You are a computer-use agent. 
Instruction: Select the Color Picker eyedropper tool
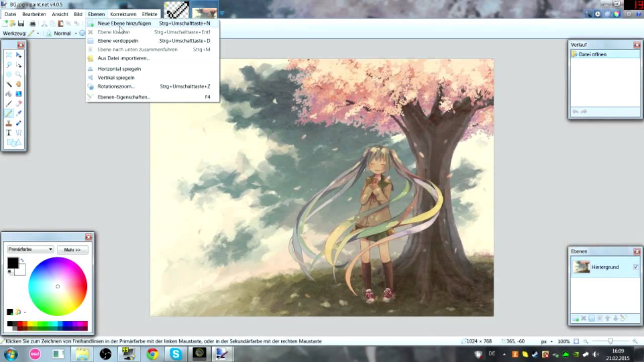[19, 113]
